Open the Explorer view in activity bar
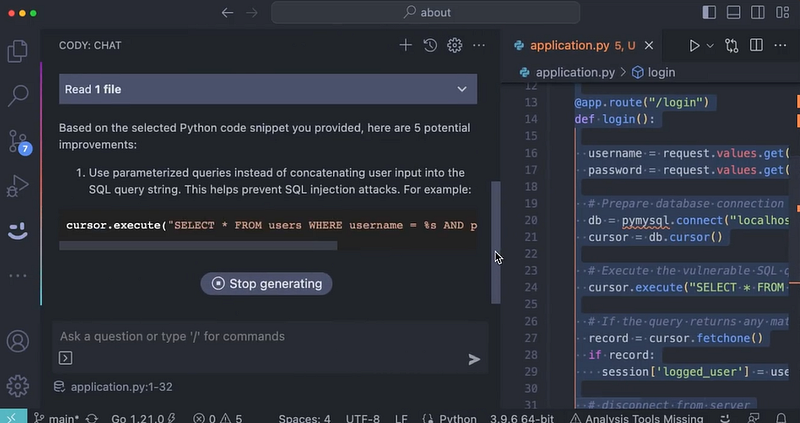The height and width of the screenshot is (423, 800). click(17, 51)
